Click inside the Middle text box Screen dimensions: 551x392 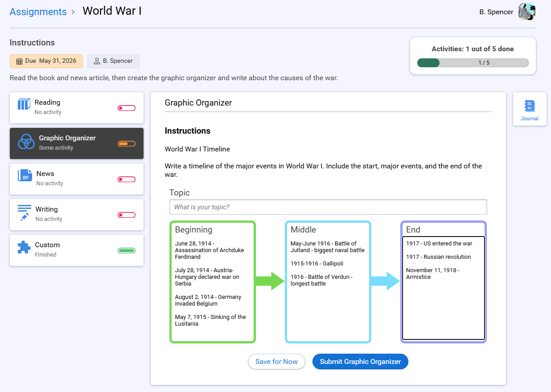(328, 289)
